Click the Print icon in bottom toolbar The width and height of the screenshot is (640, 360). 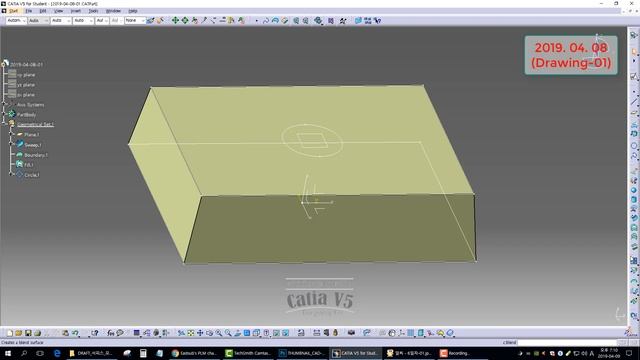click(x=38, y=333)
